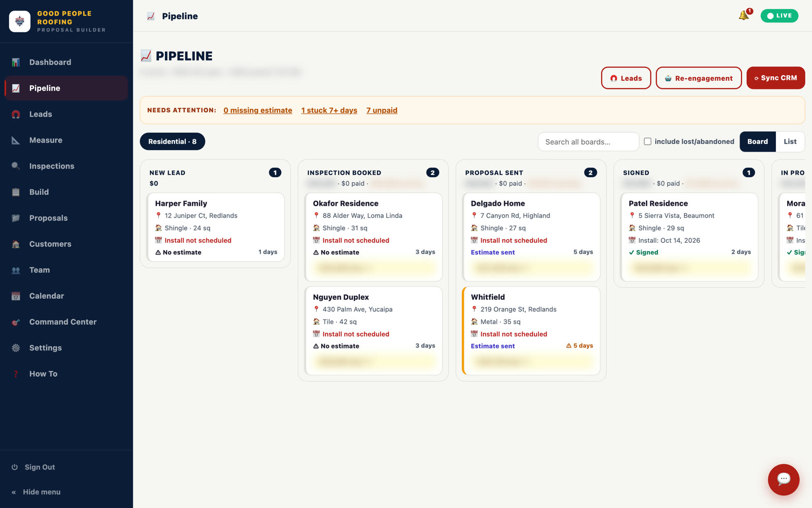This screenshot has width=812, height=508.
Task: Open the chat support bubble
Action: (784, 479)
